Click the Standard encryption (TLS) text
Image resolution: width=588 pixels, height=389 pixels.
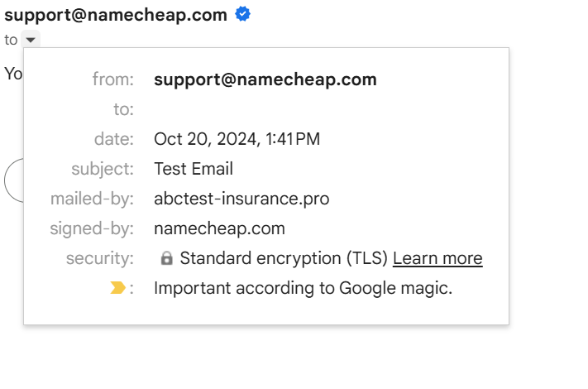pos(284,258)
